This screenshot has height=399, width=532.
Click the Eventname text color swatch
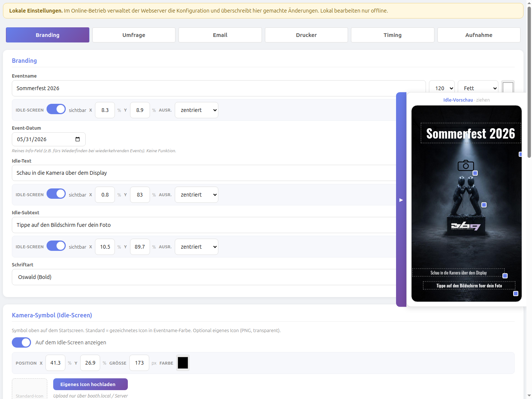[508, 88]
